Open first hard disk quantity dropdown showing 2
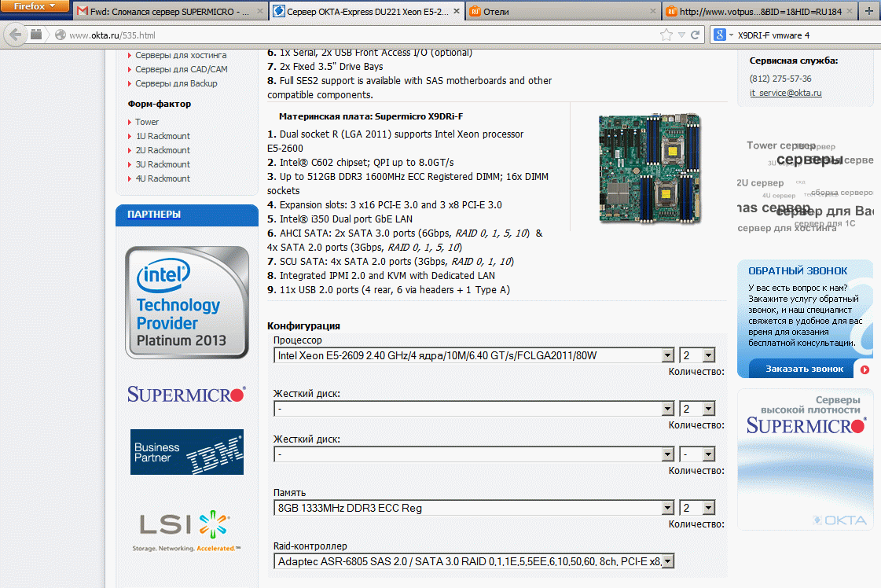 (x=697, y=409)
